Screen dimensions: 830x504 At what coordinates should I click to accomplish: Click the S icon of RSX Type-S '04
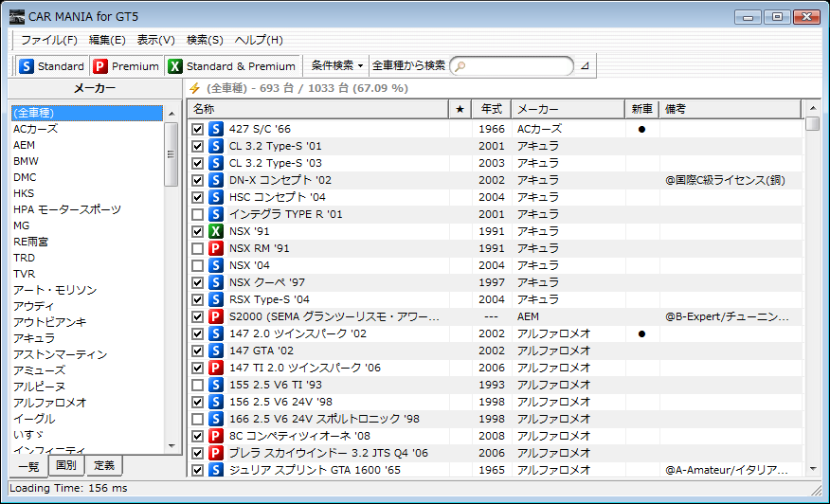coord(215,299)
